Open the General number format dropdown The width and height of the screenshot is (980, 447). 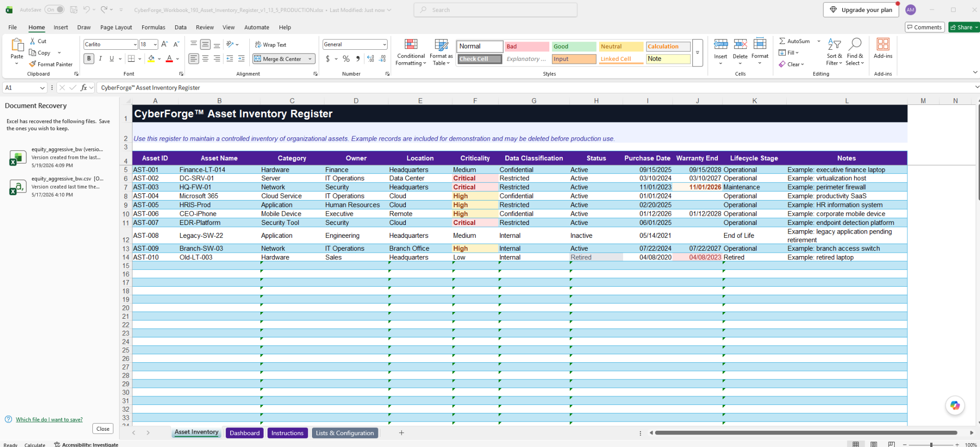(x=384, y=45)
